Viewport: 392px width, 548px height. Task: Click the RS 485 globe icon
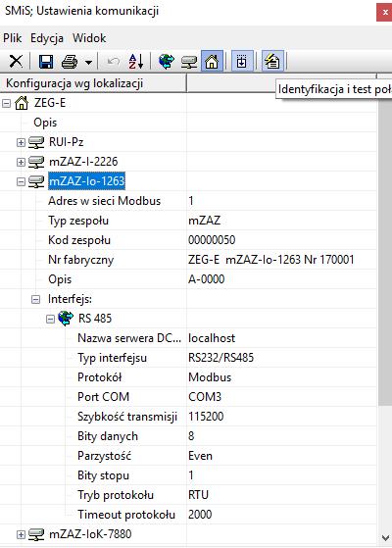point(66,319)
